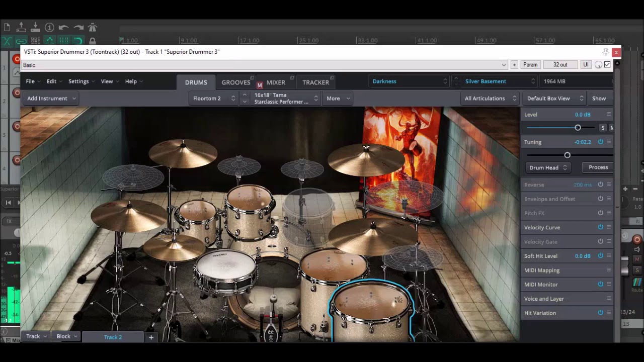Click the metronome icon in REAPER toolbar

pos(93,27)
